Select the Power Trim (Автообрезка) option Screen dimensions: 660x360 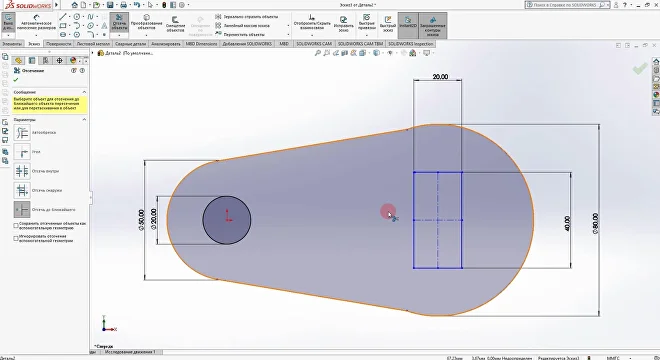[x=22, y=133]
